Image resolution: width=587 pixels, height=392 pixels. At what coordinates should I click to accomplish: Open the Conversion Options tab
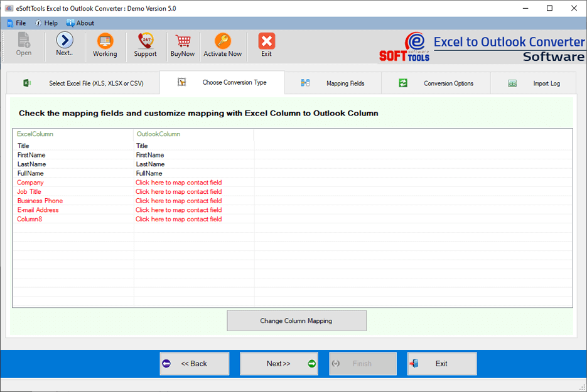coord(448,83)
